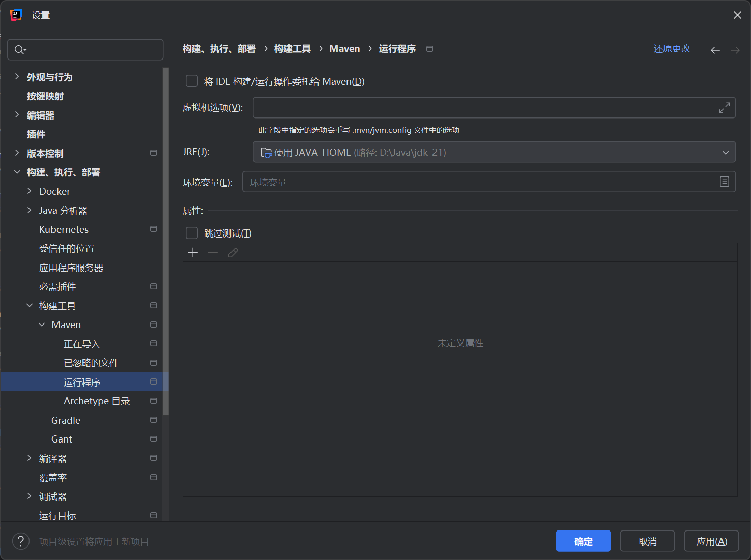
Task: Click project-level icon beside 必需插件 row
Action: [x=153, y=286]
